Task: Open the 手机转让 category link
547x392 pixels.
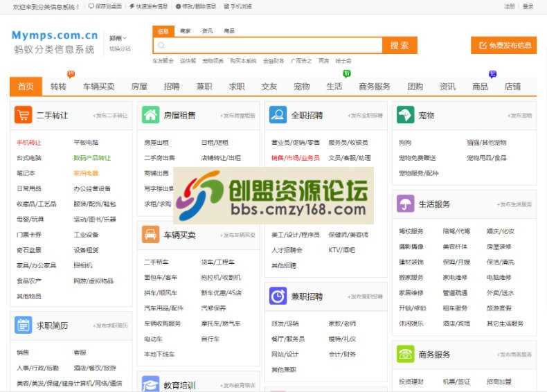Action: [29, 143]
